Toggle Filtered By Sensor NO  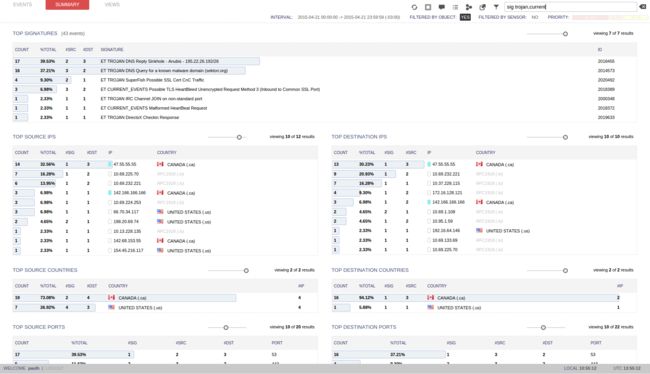point(535,17)
